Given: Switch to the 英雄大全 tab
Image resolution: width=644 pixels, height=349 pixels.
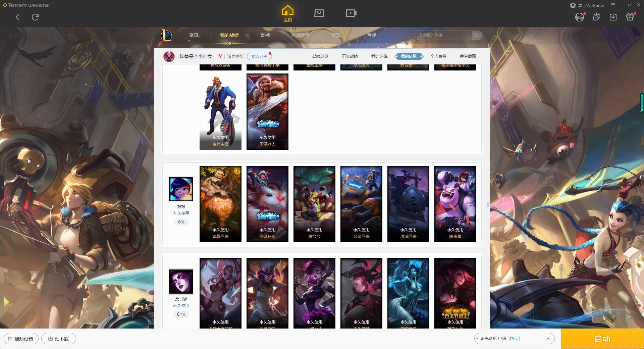Looking at the screenshot, I should coord(301,35).
